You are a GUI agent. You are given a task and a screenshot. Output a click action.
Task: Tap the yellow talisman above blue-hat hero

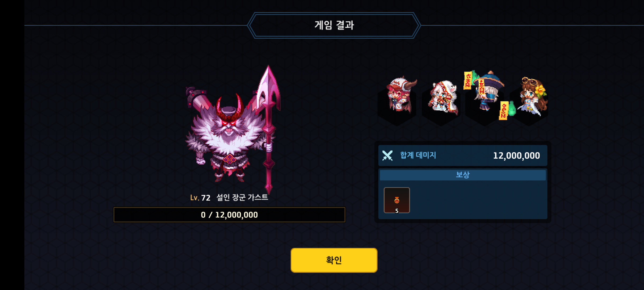click(x=467, y=80)
